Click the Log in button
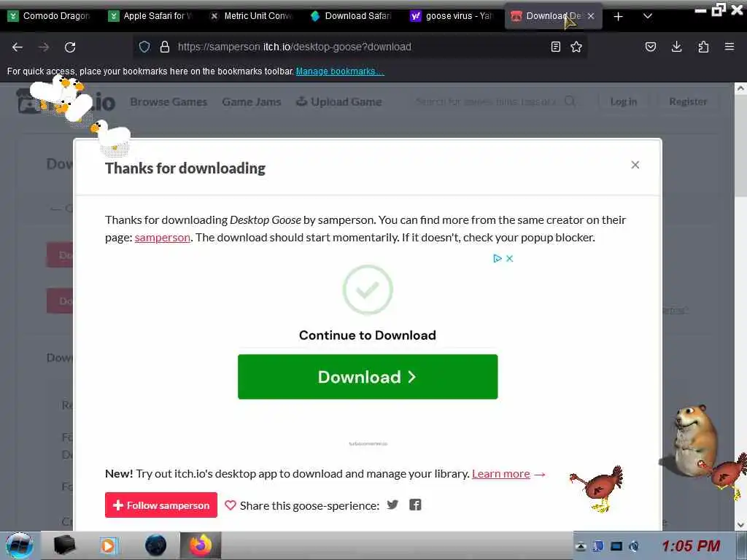Image resolution: width=747 pixels, height=560 pixels. point(623,101)
